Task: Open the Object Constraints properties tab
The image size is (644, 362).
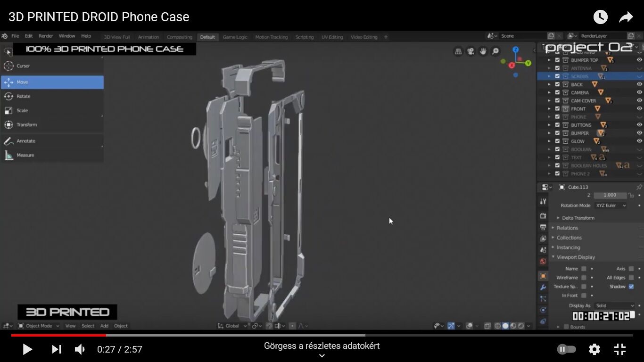Action: pyautogui.click(x=543, y=321)
